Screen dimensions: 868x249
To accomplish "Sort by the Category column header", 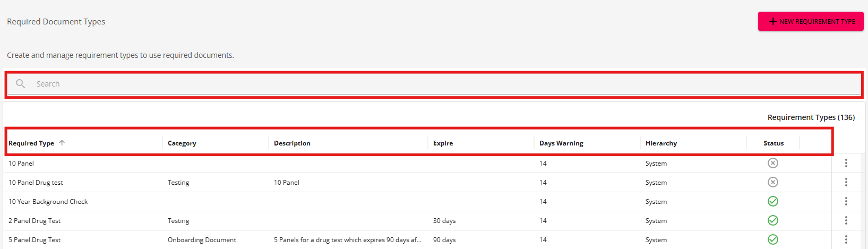I will tap(182, 143).
